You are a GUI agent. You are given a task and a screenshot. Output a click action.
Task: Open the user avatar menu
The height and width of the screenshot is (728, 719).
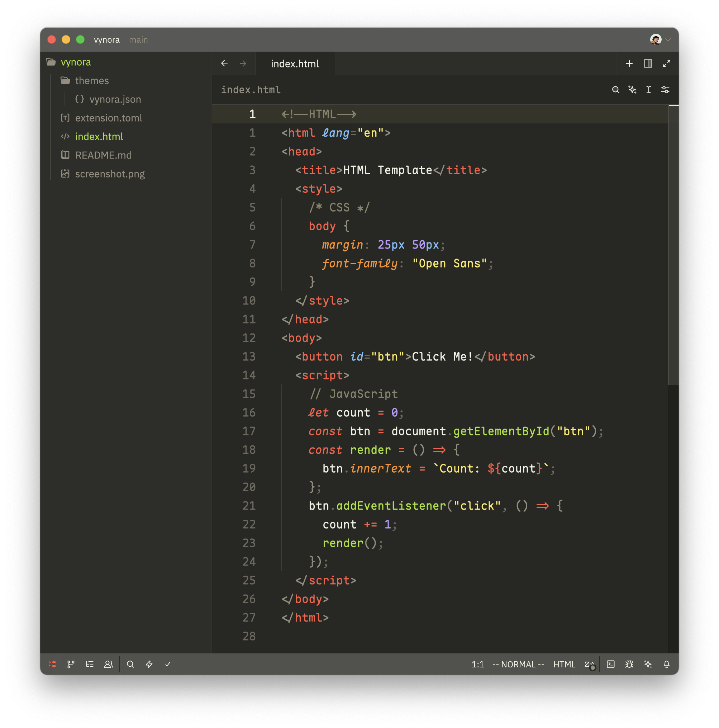pyautogui.click(x=660, y=39)
